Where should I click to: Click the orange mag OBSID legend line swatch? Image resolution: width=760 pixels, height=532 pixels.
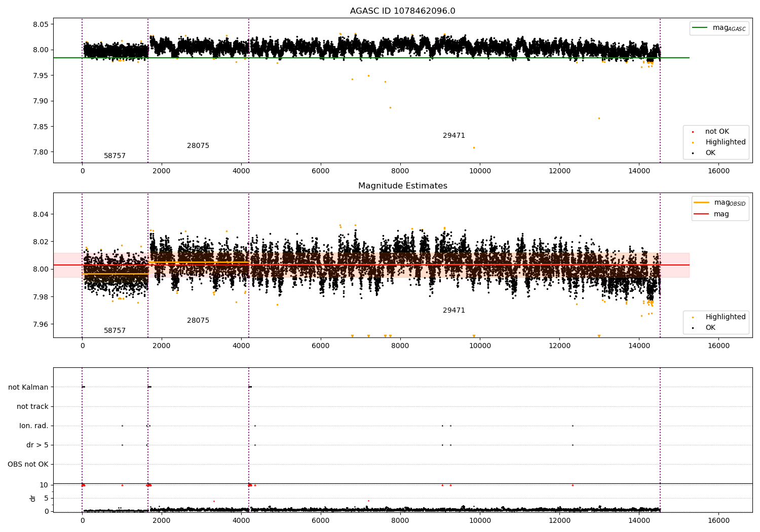click(x=701, y=203)
